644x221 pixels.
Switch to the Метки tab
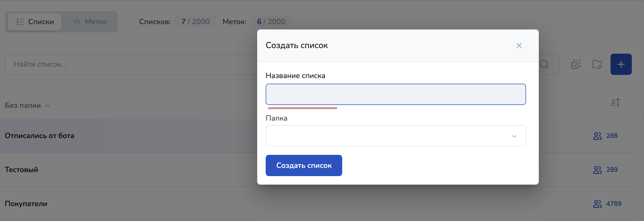90,22
